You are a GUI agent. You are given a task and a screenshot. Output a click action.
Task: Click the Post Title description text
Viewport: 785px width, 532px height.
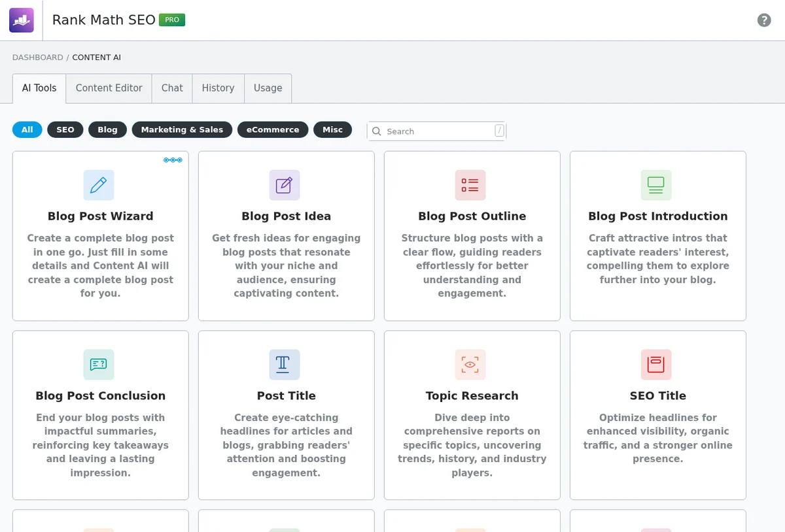[x=287, y=445]
